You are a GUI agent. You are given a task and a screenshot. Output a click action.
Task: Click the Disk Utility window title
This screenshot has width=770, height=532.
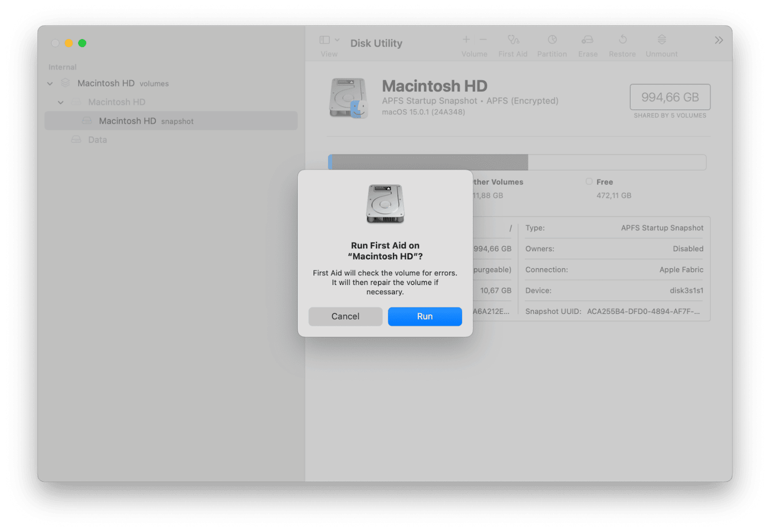coord(376,43)
